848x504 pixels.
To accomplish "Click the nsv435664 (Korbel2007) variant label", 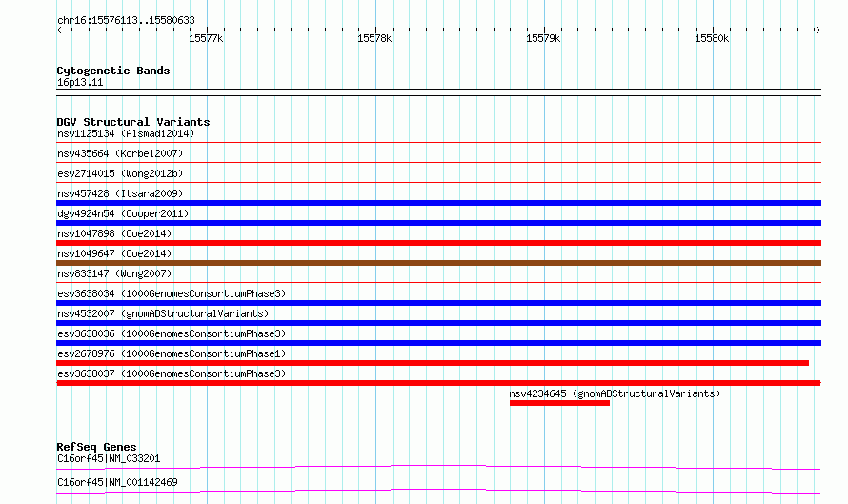I will click(x=120, y=153).
